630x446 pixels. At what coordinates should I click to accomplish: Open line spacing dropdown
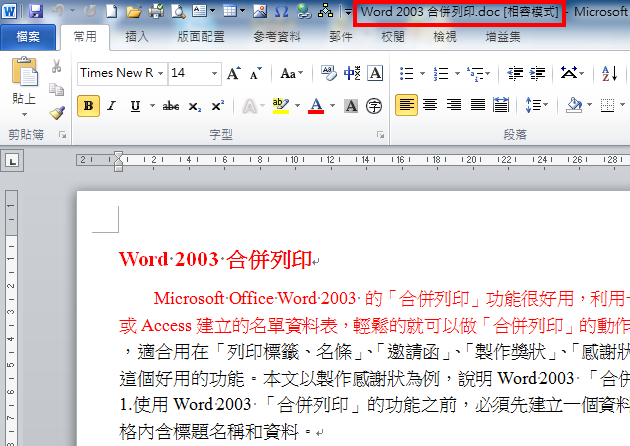point(536,105)
